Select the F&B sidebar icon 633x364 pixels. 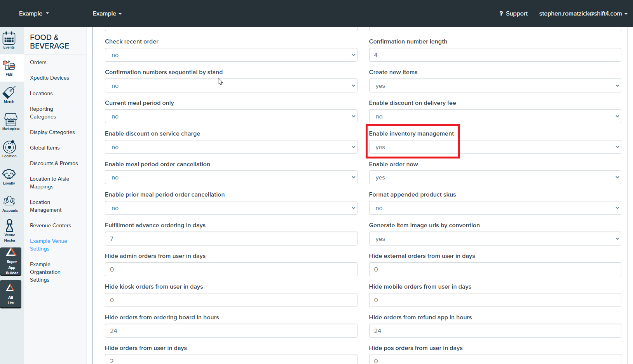click(x=9, y=68)
